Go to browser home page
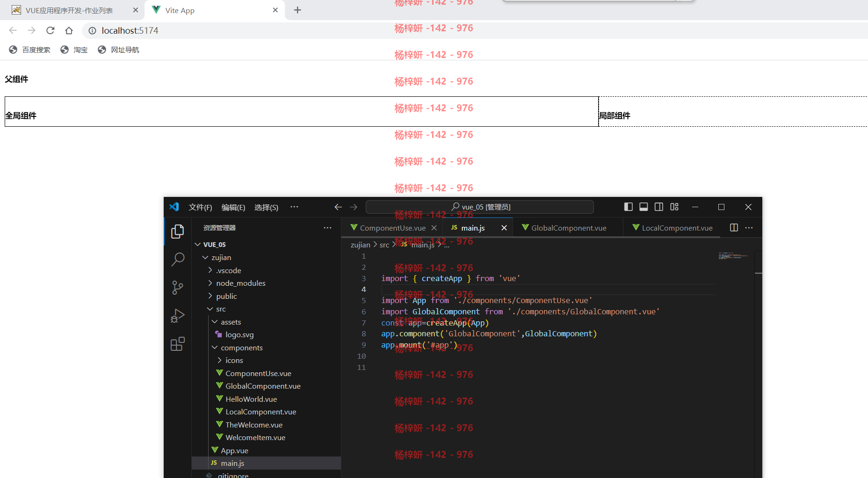The width and height of the screenshot is (868, 478). [x=69, y=30]
